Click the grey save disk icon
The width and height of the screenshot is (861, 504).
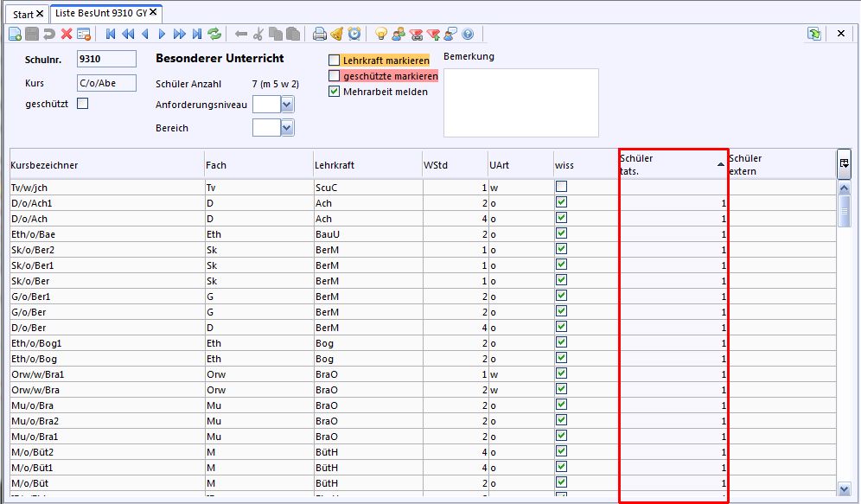32,34
